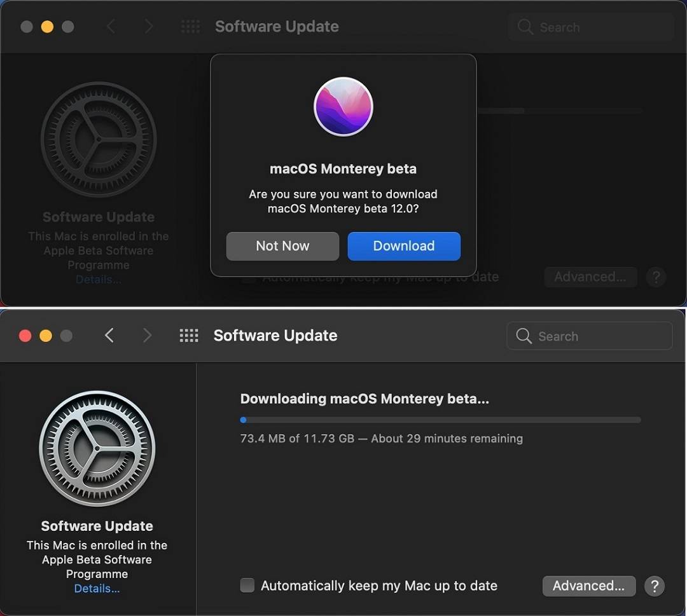Click Search field in upper dimmed window
This screenshot has width=687, height=616.
click(x=590, y=27)
